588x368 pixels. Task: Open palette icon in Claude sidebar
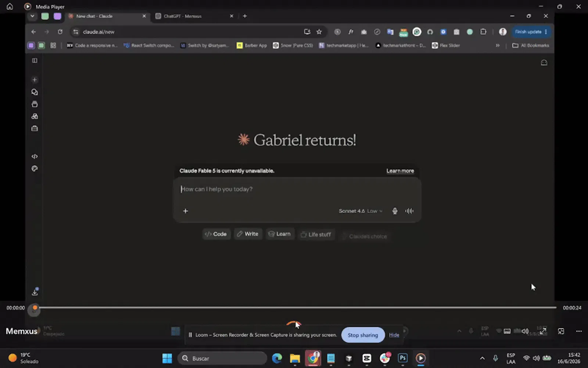point(35,169)
